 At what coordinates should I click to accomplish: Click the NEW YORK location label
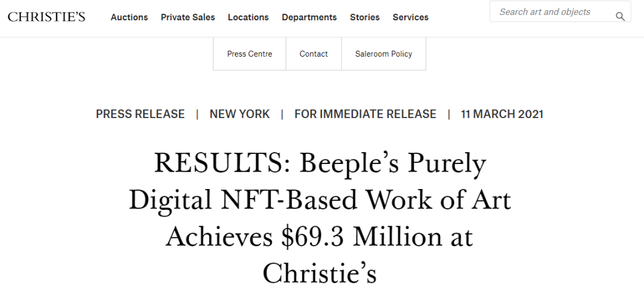pyautogui.click(x=240, y=114)
